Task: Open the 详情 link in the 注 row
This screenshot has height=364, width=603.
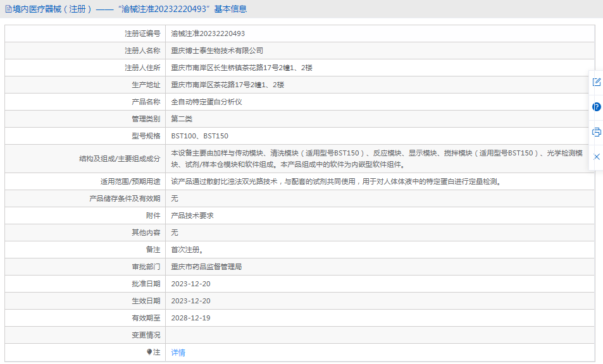Action: (178, 353)
